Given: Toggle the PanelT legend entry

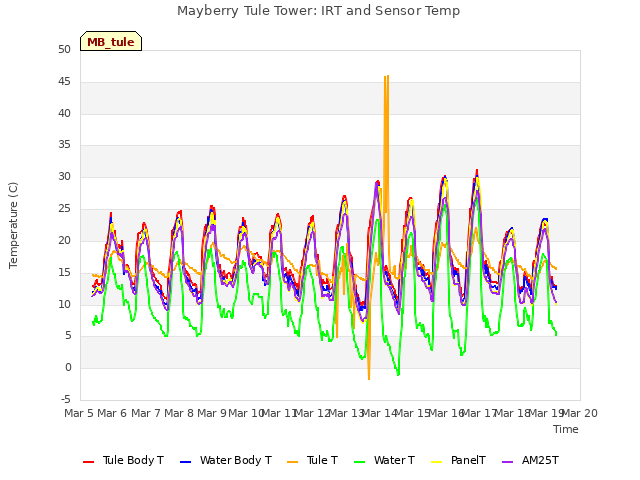Looking at the screenshot, I should (x=458, y=460).
